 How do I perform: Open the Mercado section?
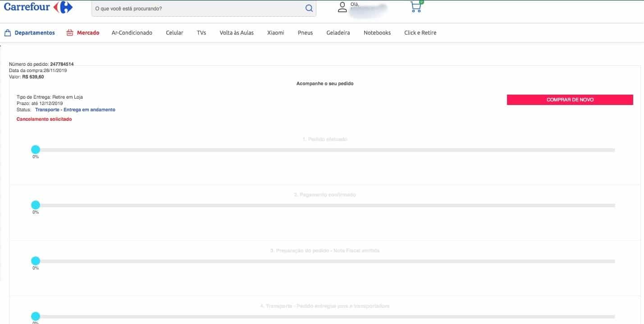click(88, 33)
